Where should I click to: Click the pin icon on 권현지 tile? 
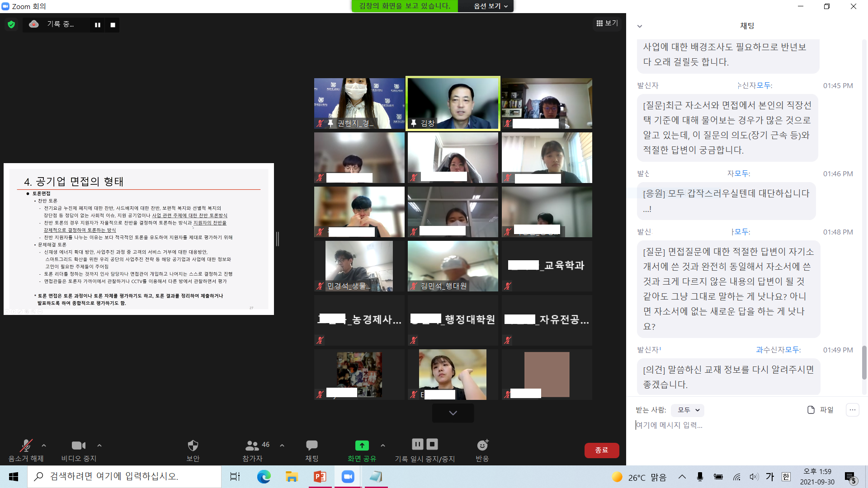330,123
